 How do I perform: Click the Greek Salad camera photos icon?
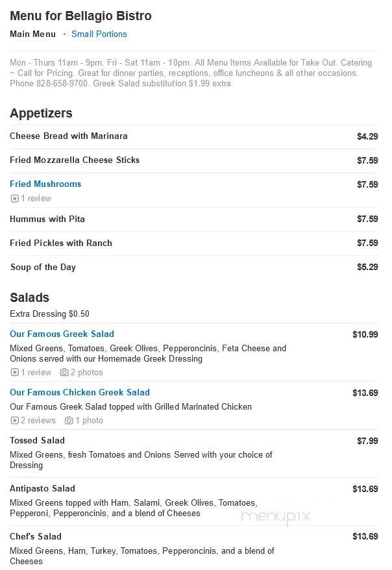64,372
